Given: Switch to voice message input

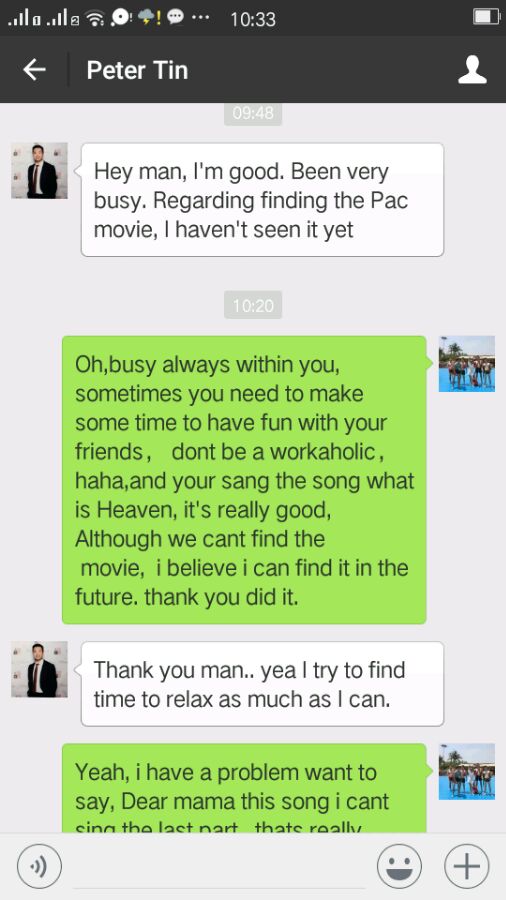Looking at the screenshot, I should pyautogui.click(x=39, y=866).
